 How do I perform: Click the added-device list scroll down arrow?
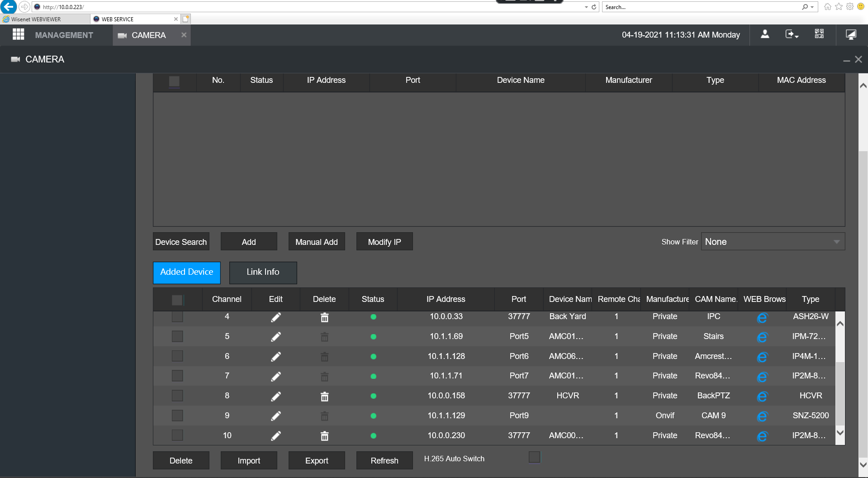pos(840,432)
